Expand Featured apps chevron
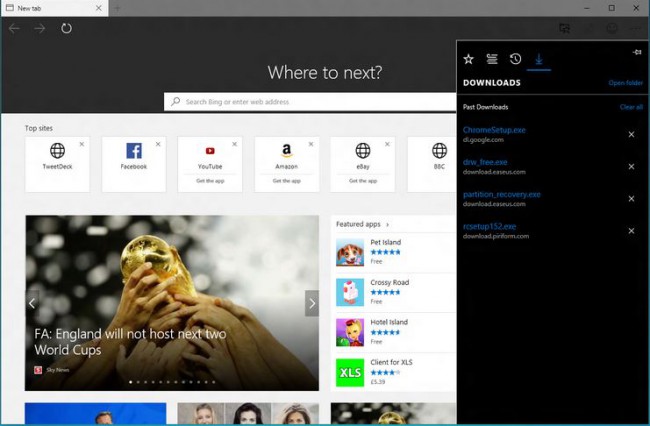Screen dimensions: 650x426 coord(388,225)
